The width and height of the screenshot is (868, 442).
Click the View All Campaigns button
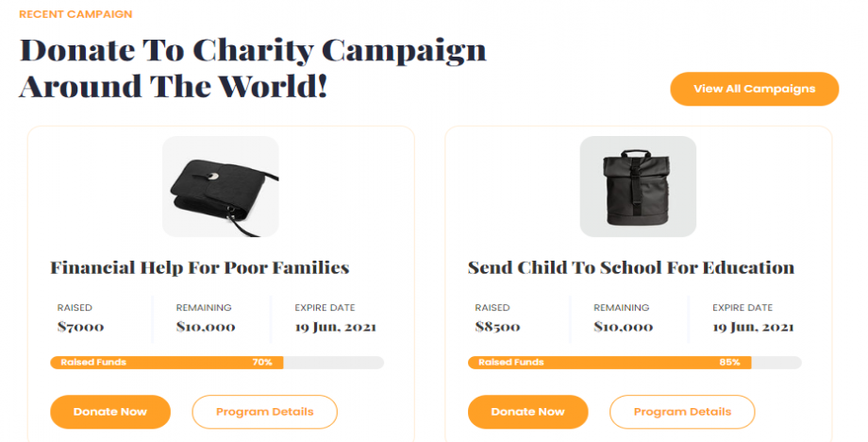coord(754,89)
